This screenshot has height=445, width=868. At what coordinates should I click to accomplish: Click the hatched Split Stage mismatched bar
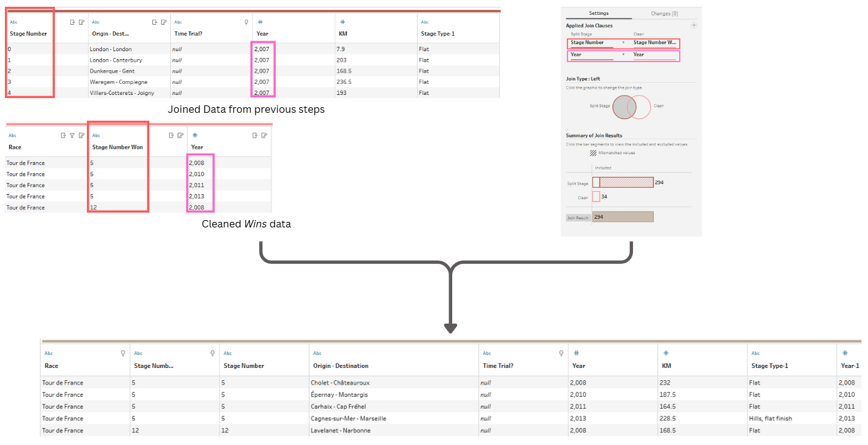click(626, 182)
